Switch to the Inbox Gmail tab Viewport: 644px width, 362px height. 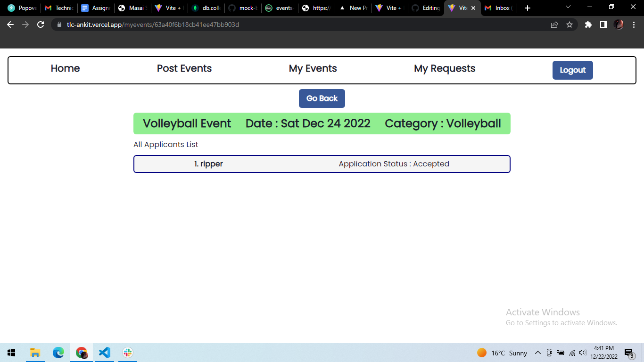pyautogui.click(x=498, y=8)
